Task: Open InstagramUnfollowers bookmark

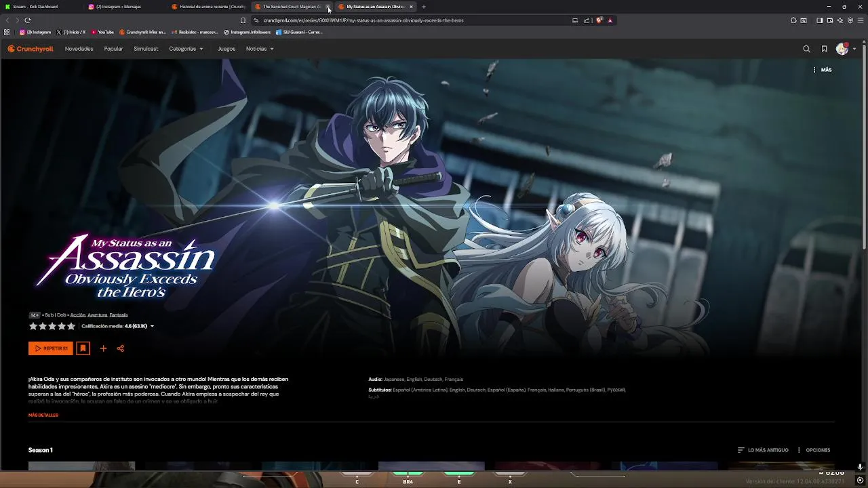Action: click(x=247, y=32)
